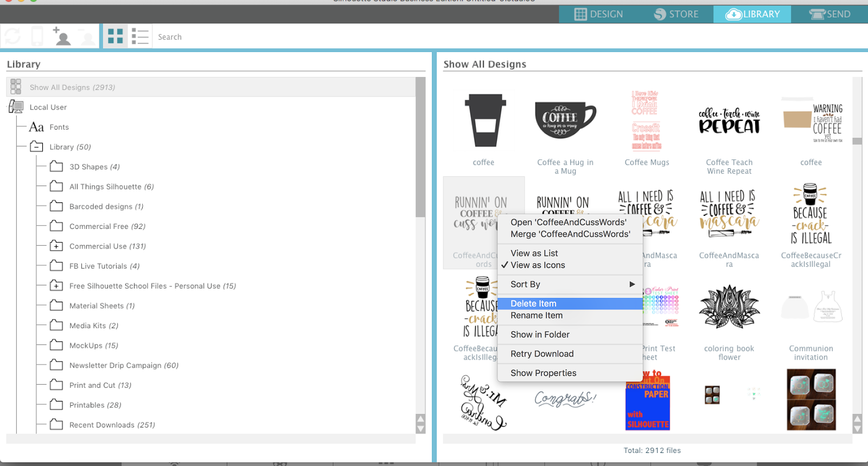Image resolution: width=868 pixels, height=466 pixels.
Task: Select the rightmost CoffeeAndMascara design
Action: [x=729, y=214]
